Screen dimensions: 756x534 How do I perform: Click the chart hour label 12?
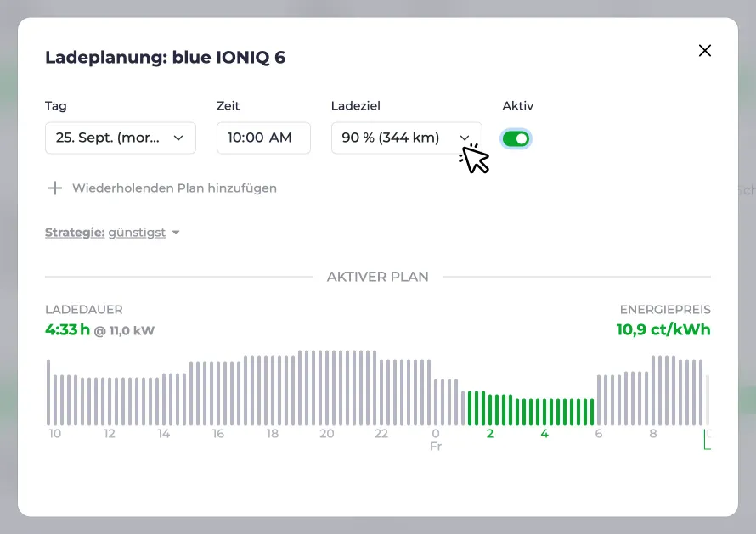click(110, 433)
